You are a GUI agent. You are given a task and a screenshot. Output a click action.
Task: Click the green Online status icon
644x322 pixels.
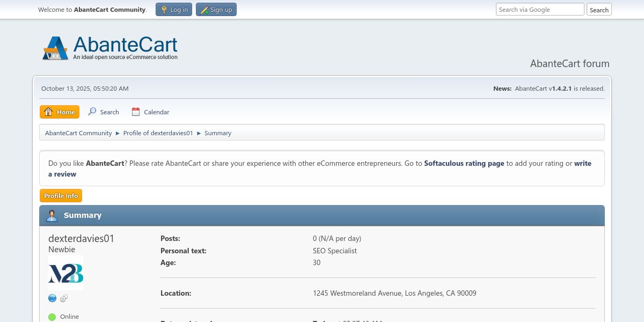[x=52, y=317]
